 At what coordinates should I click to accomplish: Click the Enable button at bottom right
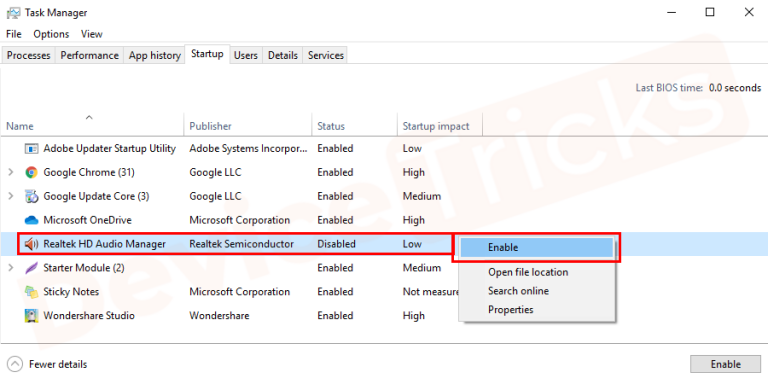(x=725, y=364)
